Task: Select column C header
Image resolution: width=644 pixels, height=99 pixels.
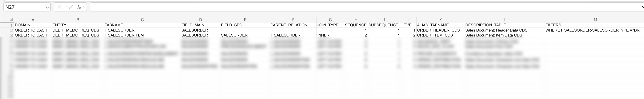Action: coord(142,20)
